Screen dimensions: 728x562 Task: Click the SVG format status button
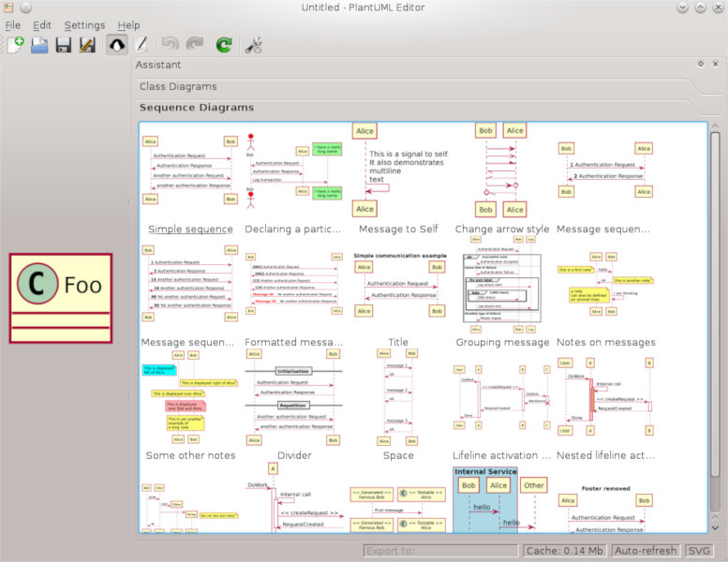pyautogui.click(x=699, y=551)
